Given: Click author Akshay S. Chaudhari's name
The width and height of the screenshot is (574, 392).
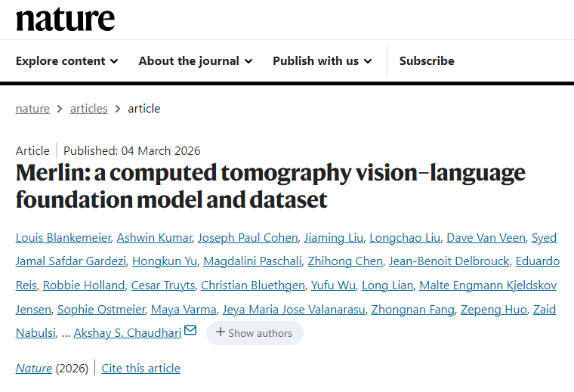Looking at the screenshot, I should coord(129,332).
